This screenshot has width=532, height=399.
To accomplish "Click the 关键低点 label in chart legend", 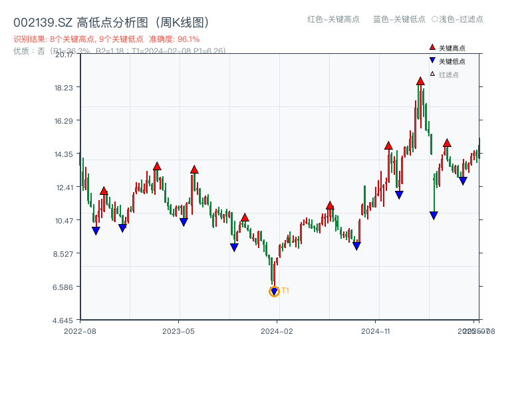I will coord(452,61).
